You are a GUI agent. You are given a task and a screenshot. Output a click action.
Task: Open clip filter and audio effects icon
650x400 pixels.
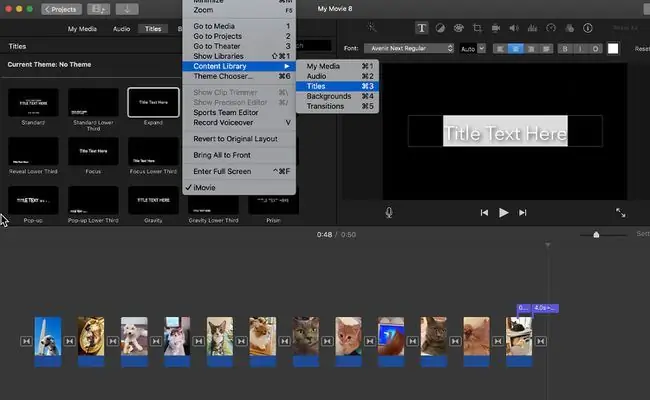click(x=570, y=28)
